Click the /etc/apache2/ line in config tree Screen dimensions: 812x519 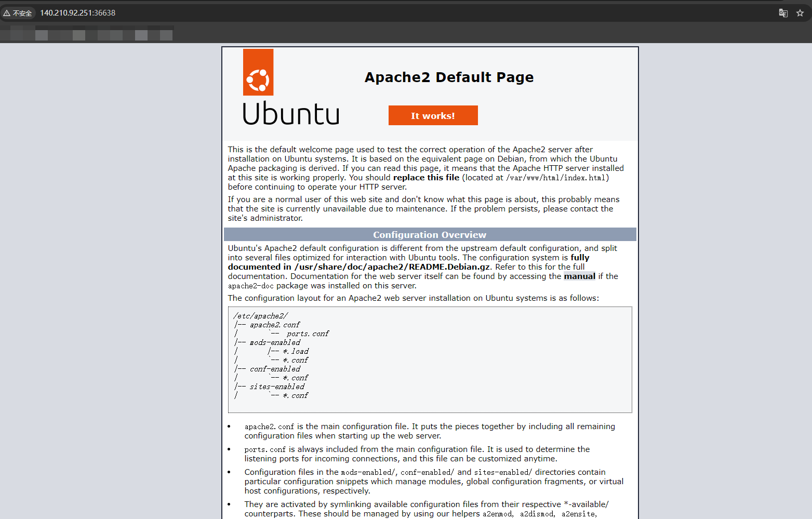260,316
